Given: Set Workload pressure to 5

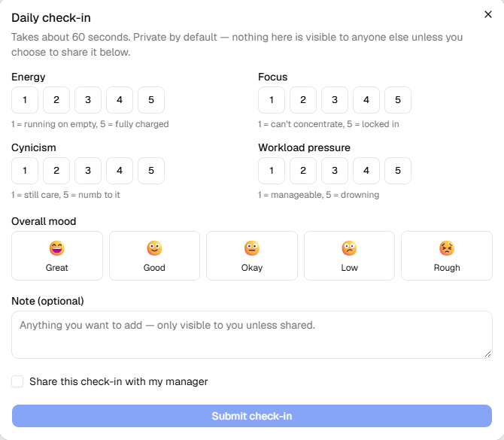Looking at the screenshot, I should [x=398, y=171].
